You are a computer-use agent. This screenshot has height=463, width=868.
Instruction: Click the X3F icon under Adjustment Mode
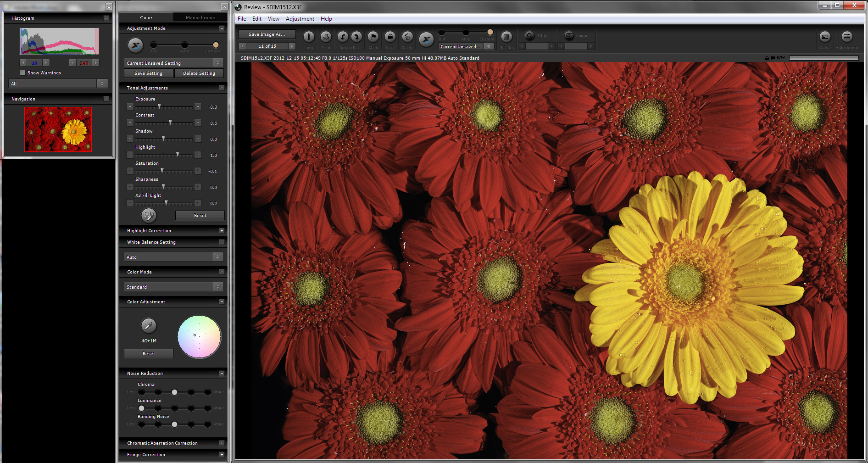pyautogui.click(x=135, y=45)
